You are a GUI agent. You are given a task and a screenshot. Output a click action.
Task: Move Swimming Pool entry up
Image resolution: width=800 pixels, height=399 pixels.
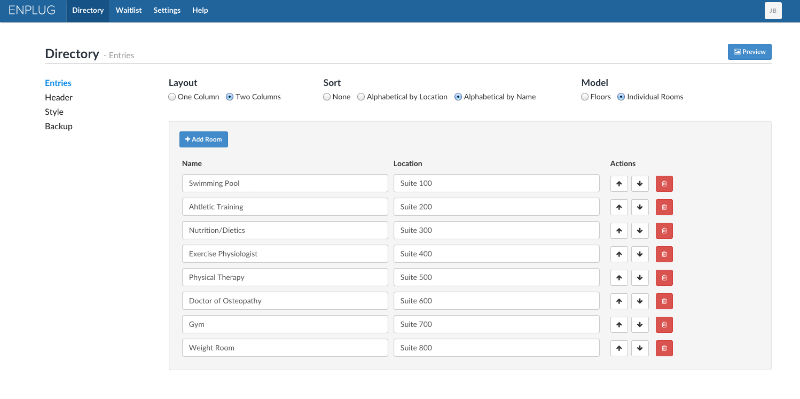619,184
